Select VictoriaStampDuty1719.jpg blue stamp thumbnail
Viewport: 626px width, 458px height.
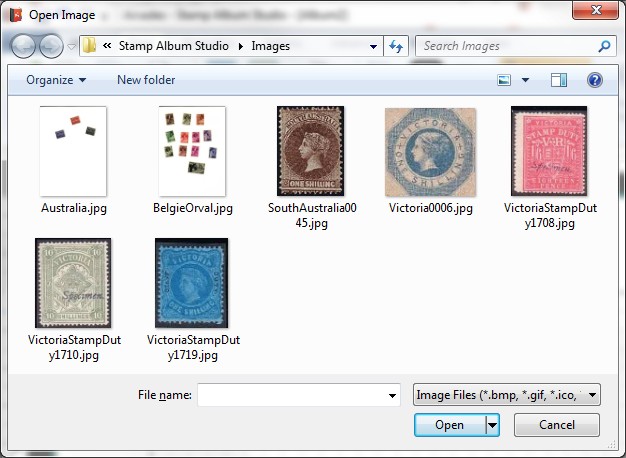pyautogui.click(x=192, y=283)
